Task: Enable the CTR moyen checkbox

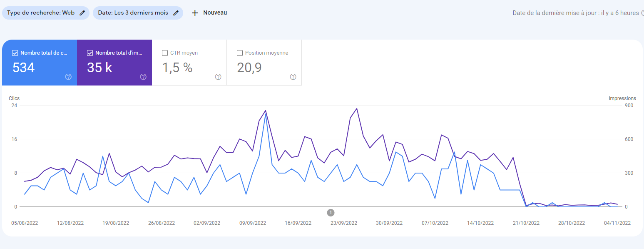Action: pos(165,53)
